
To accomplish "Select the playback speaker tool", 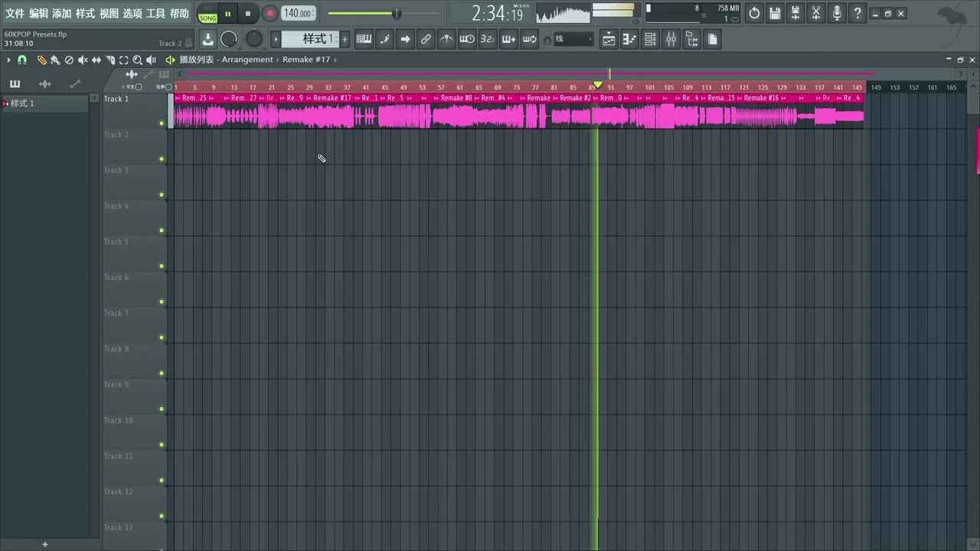I will (151, 60).
